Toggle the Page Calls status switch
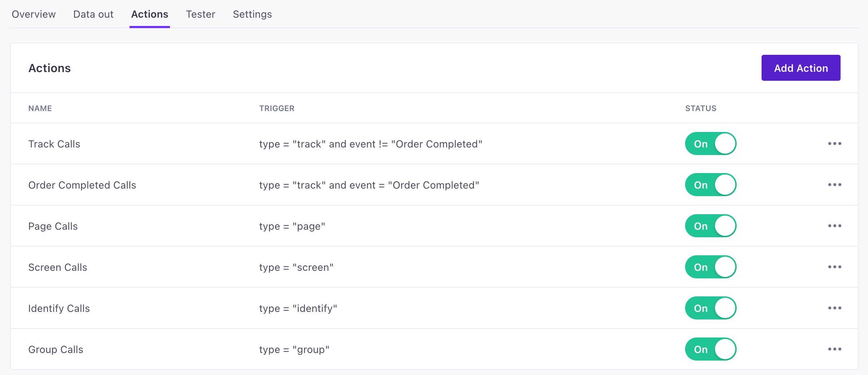The height and width of the screenshot is (375, 868). (710, 226)
